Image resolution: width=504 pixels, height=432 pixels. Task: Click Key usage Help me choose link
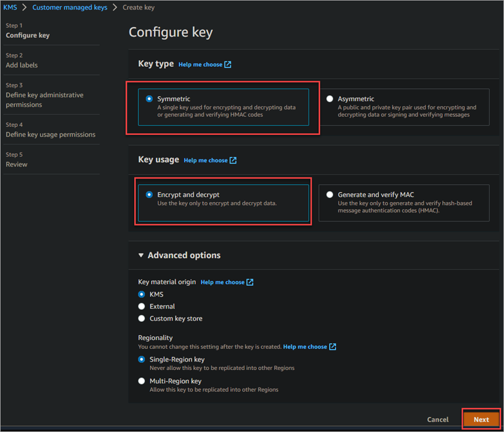tap(206, 160)
